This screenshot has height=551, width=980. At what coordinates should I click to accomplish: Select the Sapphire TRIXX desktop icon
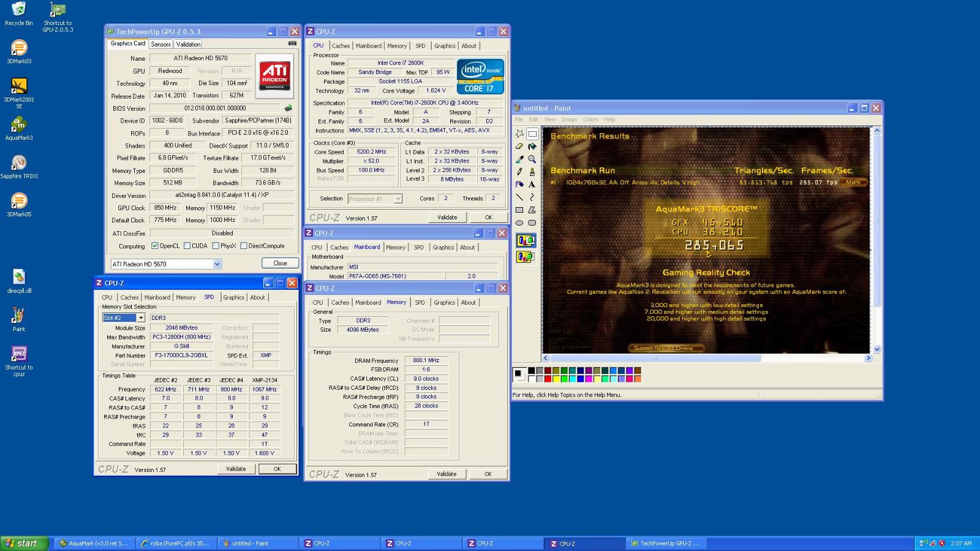(19, 167)
